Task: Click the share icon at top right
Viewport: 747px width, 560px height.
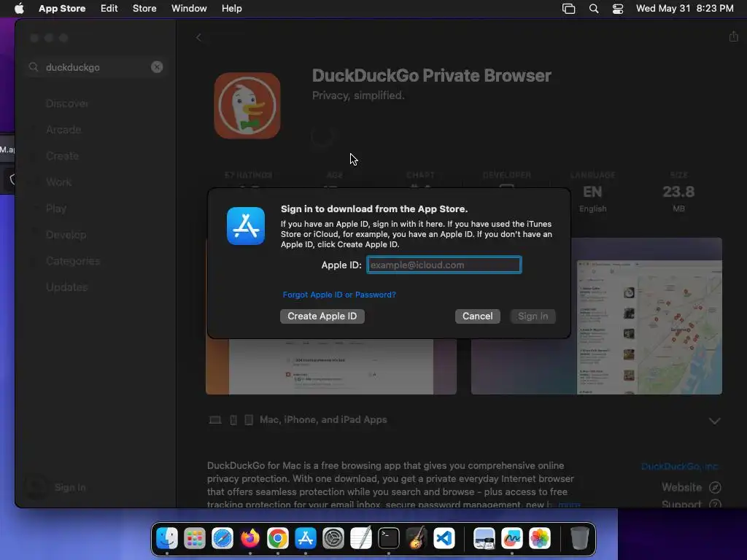Action: click(x=733, y=36)
